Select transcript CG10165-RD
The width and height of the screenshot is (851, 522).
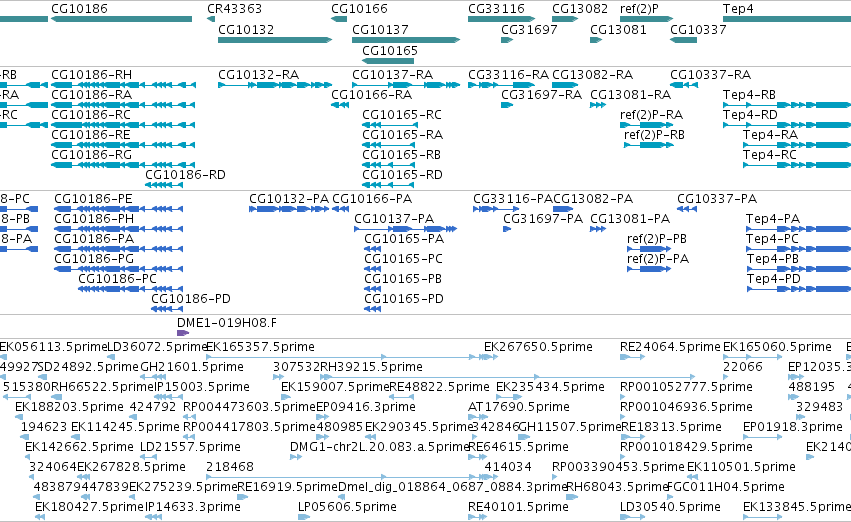click(x=388, y=185)
